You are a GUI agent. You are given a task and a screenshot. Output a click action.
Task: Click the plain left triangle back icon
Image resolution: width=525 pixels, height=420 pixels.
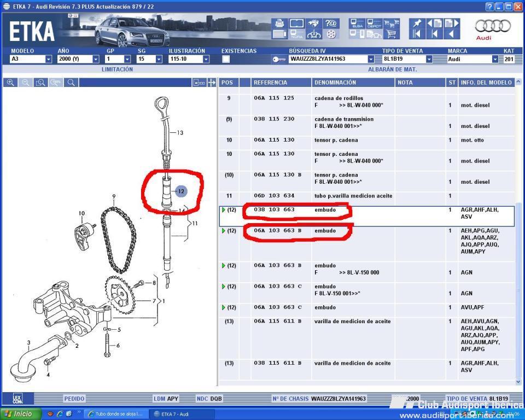click(452, 34)
